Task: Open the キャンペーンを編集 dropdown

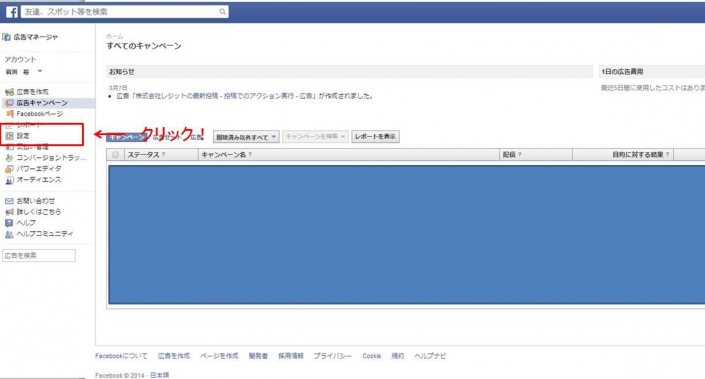Action: click(x=315, y=136)
